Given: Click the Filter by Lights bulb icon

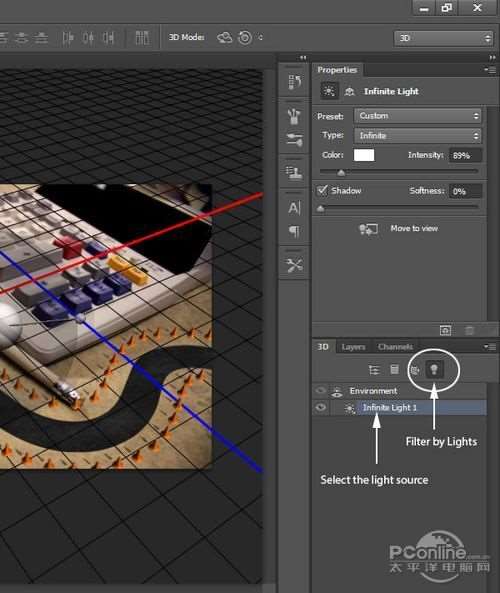Looking at the screenshot, I should click(434, 369).
